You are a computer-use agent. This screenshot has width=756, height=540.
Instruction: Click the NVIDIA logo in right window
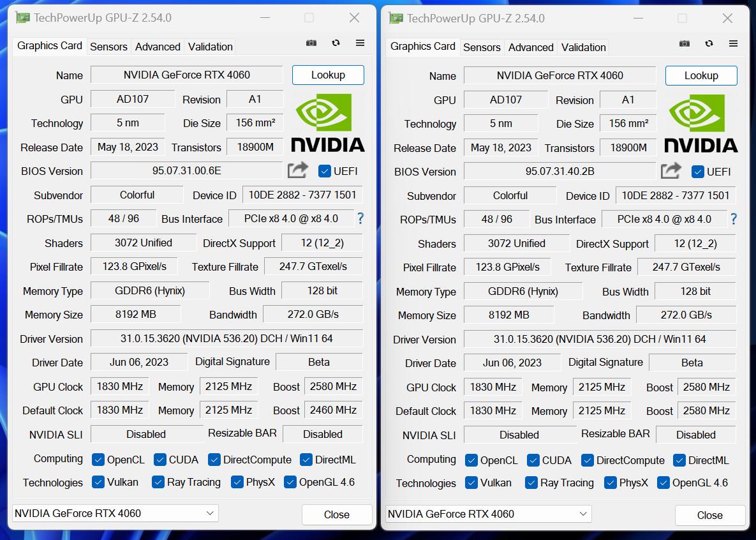point(701,123)
